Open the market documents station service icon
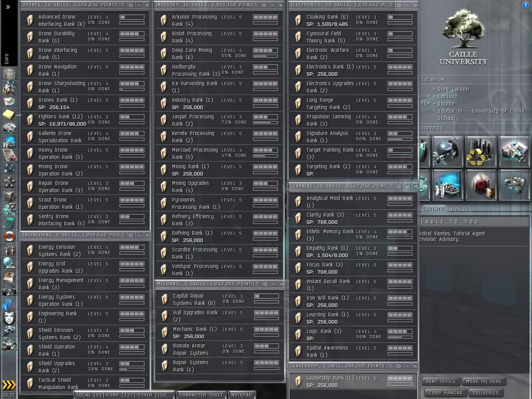Viewport: 532px width, 399px height. click(514, 151)
